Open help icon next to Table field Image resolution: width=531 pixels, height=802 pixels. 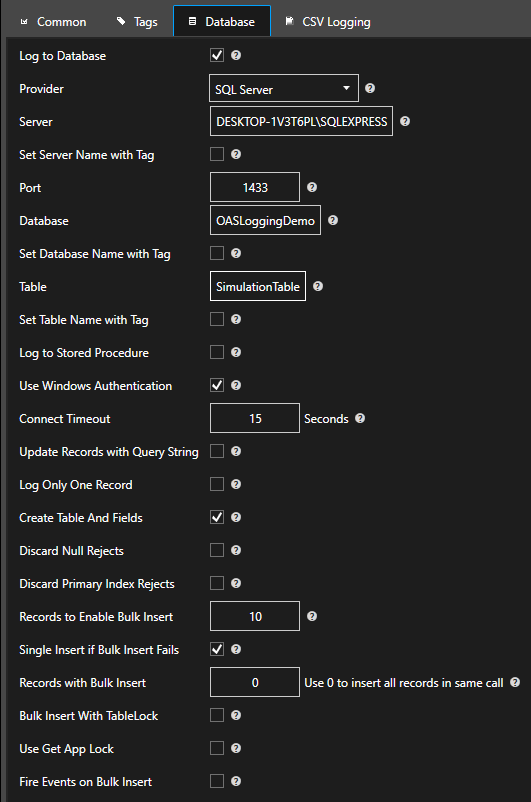(318, 286)
